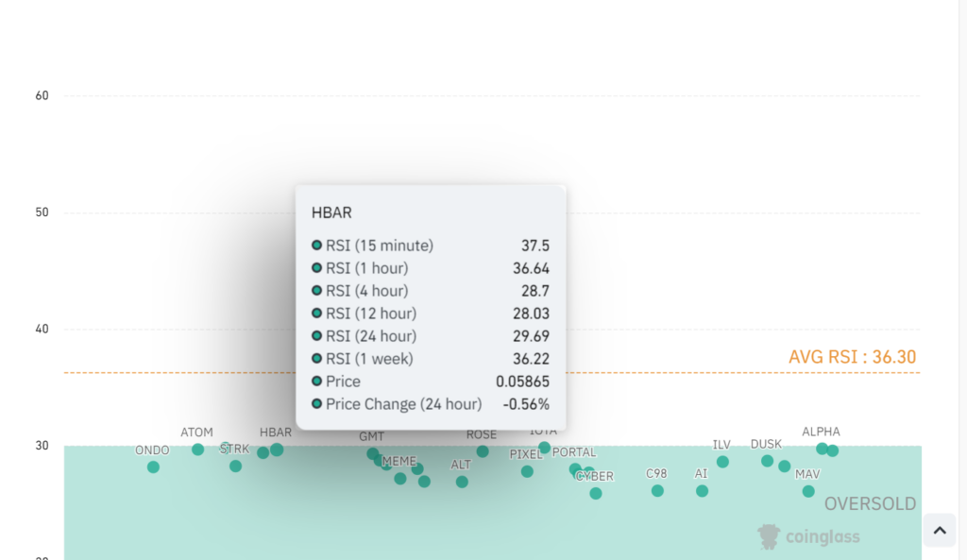Screen dimensions: 967x560
Task: Select the ONDO data point
Action: pos(153,467)
